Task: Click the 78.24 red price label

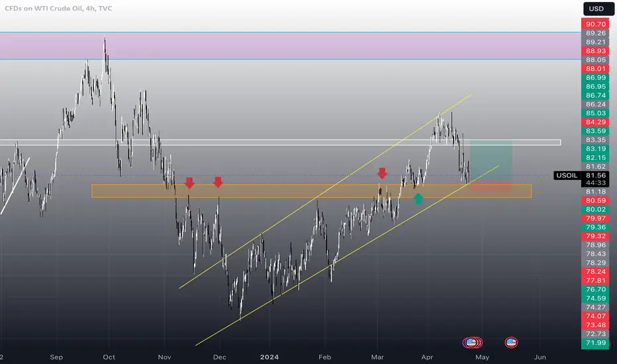Action: (596, 272)
